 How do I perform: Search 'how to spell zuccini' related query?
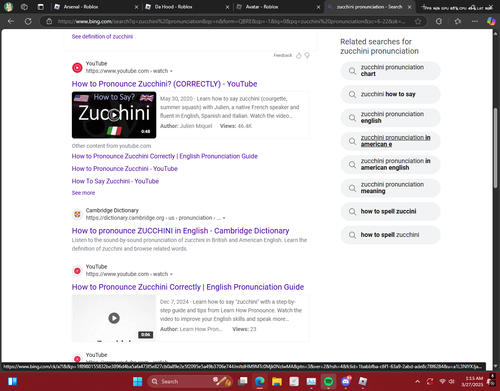[x=390, y=211]
